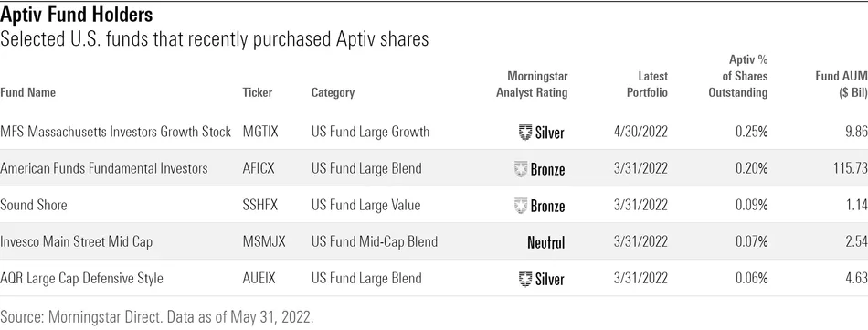
Task: Select the Sound Shore fund name
Action: (x=34, y=205)
